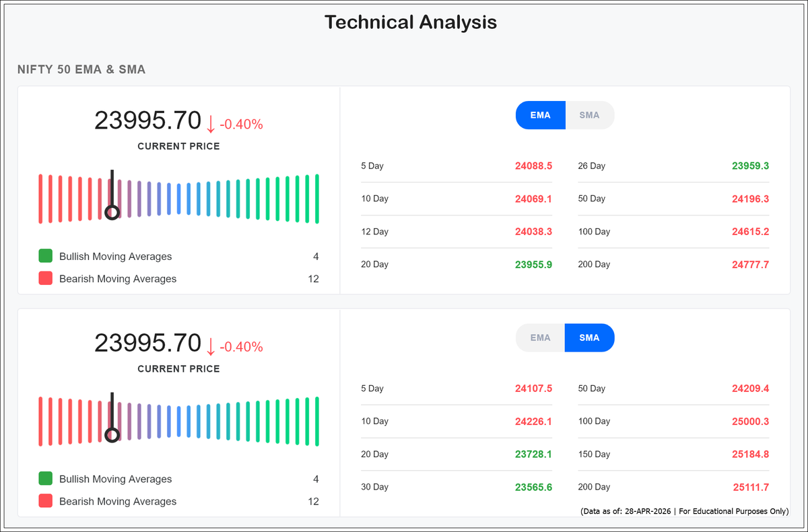Click the active EMA toggle in the top card
Viewport: 808px width, 532px height.
(540, 114)
